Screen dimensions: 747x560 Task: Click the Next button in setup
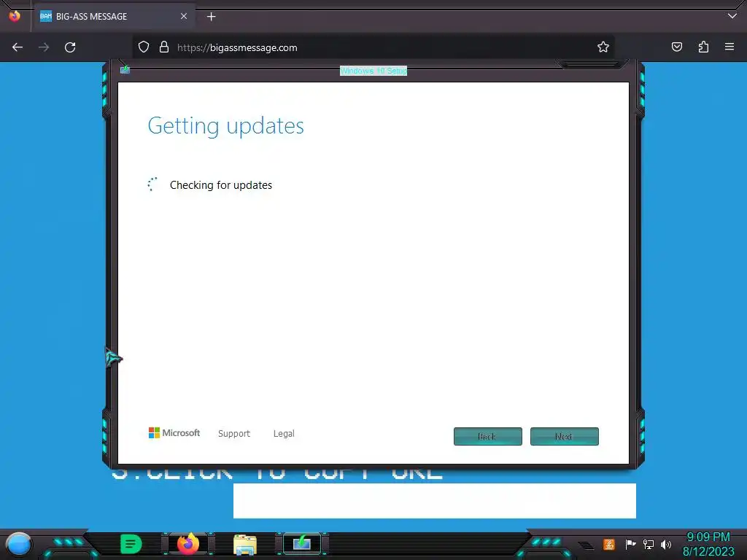pos(565,436)
